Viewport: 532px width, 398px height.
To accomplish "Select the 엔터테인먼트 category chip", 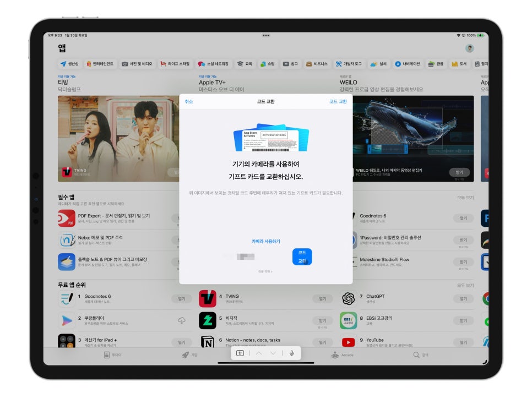I will click(x=100, y=64).
